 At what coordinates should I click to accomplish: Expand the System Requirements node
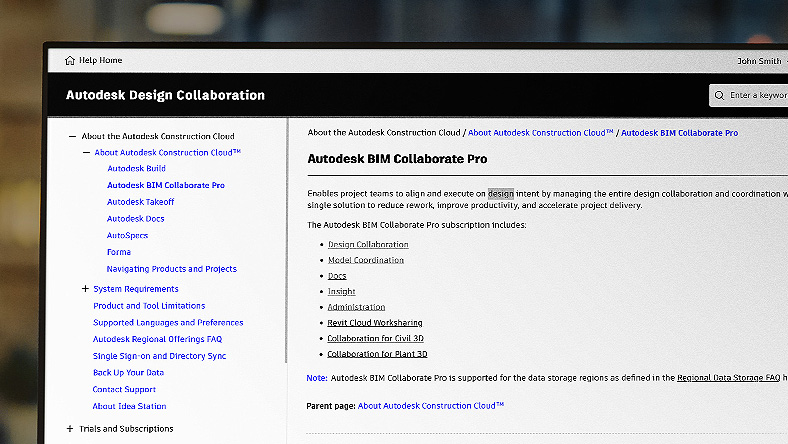pos(85,289)
